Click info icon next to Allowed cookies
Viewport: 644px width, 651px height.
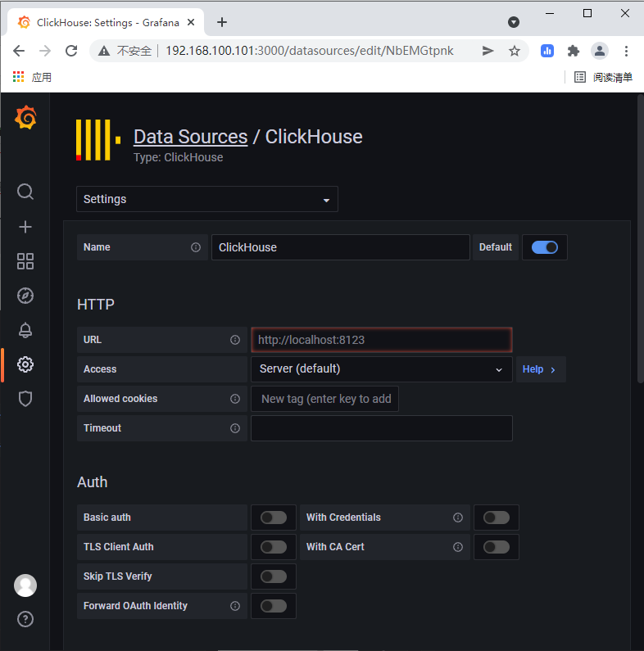click(x=235, y=399)
